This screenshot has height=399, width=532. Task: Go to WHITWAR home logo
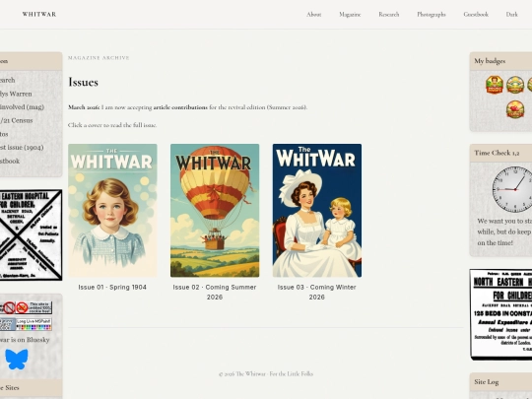pos(39,14)
